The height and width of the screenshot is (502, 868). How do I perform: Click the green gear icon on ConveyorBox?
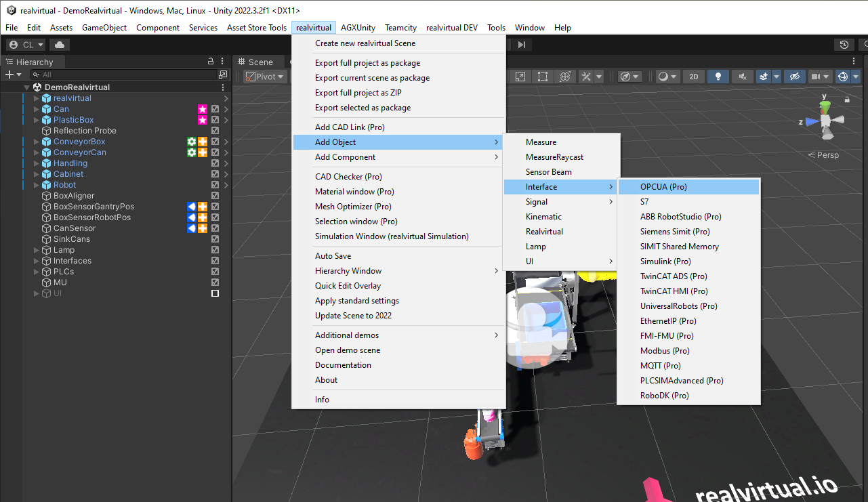[192, 142]
